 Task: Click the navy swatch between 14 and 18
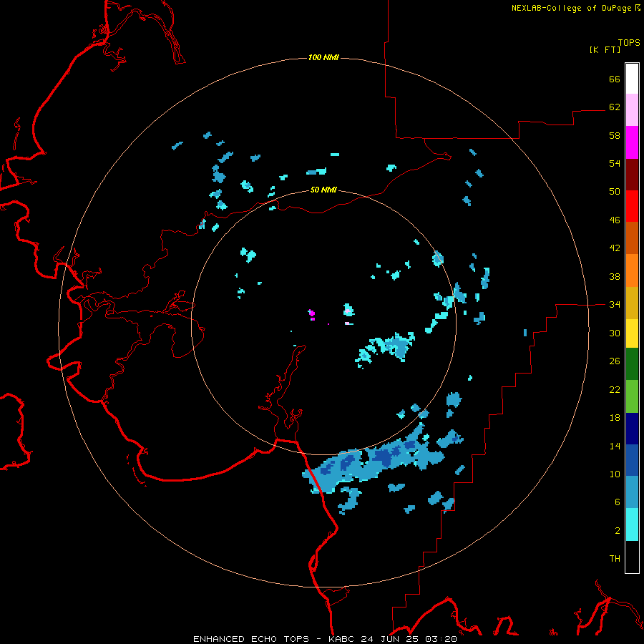click(632, 429)
